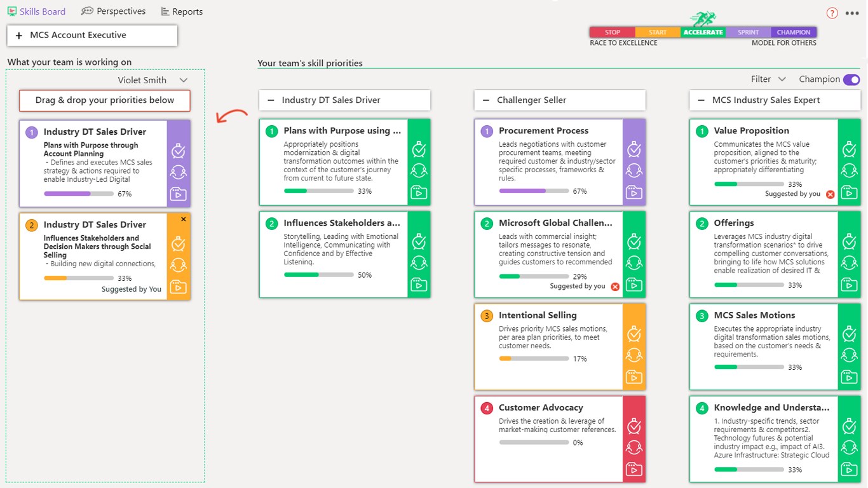The width and height of the screenshot is (868, 488).
Task: Click people icon on Value Proposition card
Action: click(x=849, y=170)
